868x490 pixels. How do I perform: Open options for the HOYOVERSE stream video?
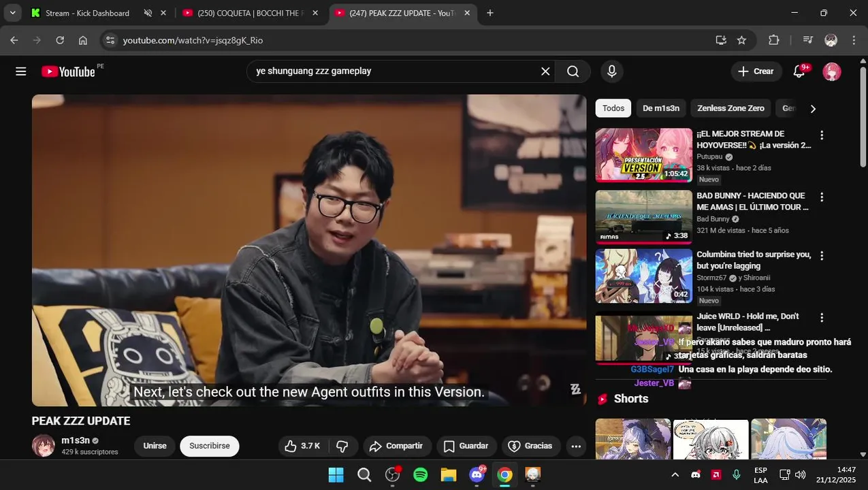[822, 135]
